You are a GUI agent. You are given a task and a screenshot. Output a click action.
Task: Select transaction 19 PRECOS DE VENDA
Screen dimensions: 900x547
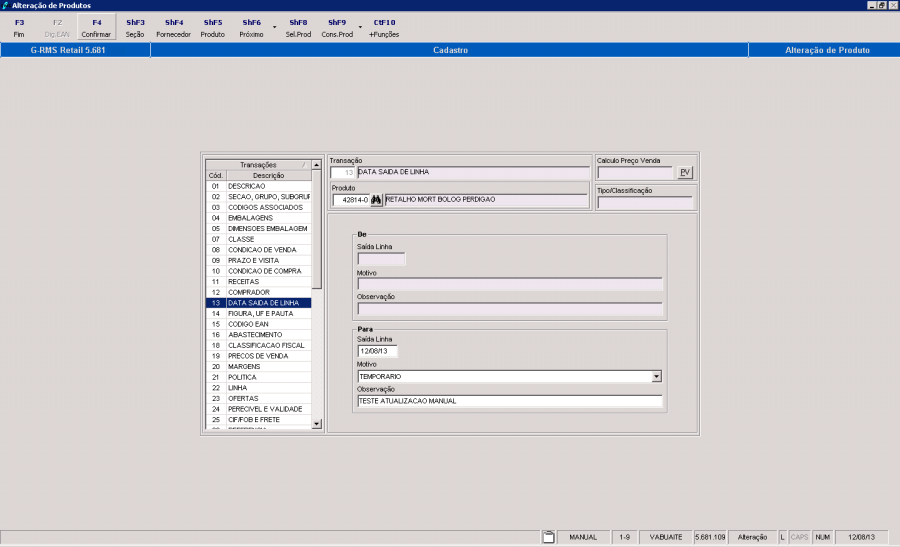tap(258, 356)
